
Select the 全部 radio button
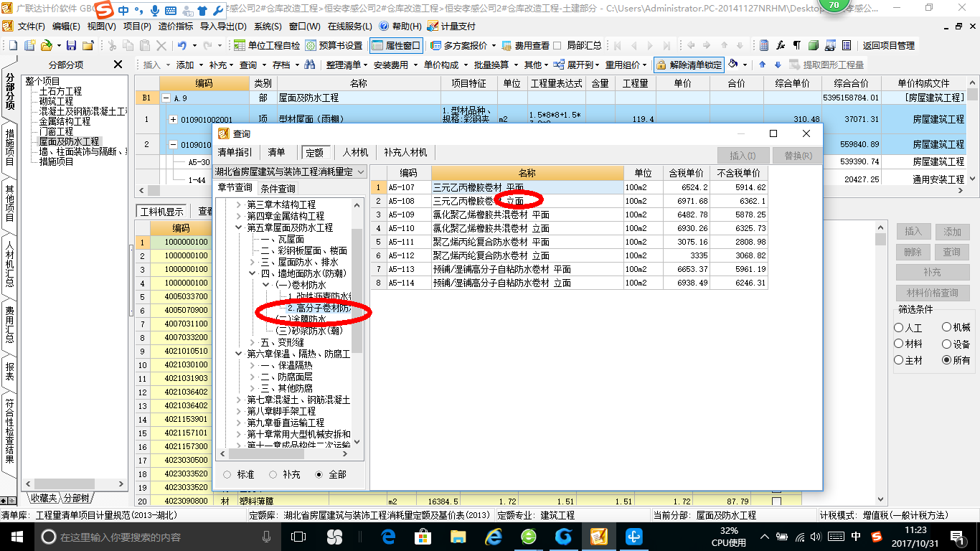coord(319,474)
